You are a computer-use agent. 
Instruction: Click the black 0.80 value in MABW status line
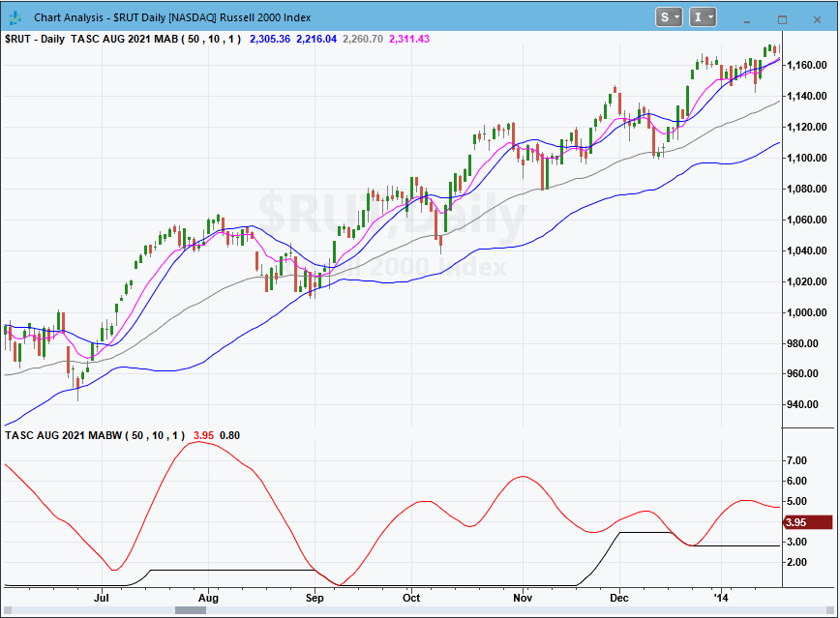point(229,435)
